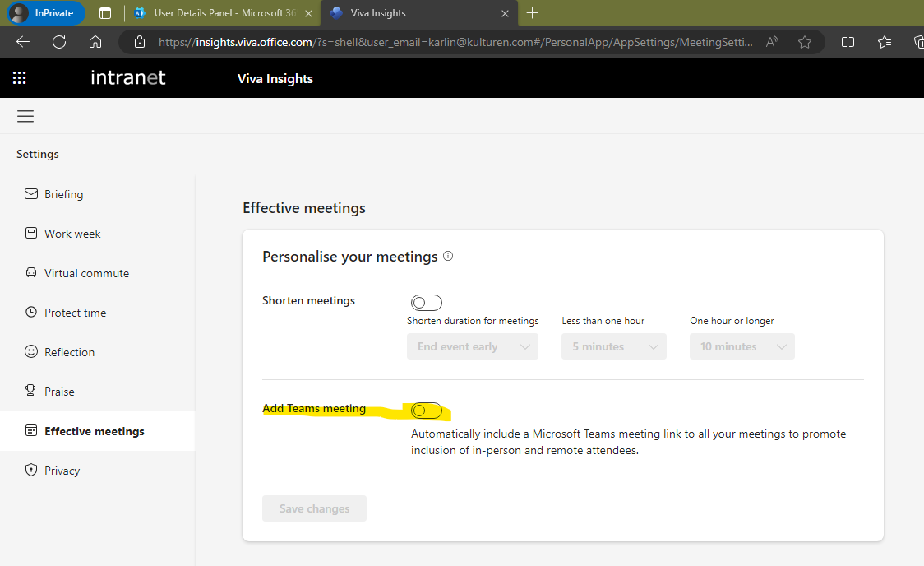Viewport: 924px width, 566px height.
Task: Click the Shorten meetings label
Action: point(309,300)
